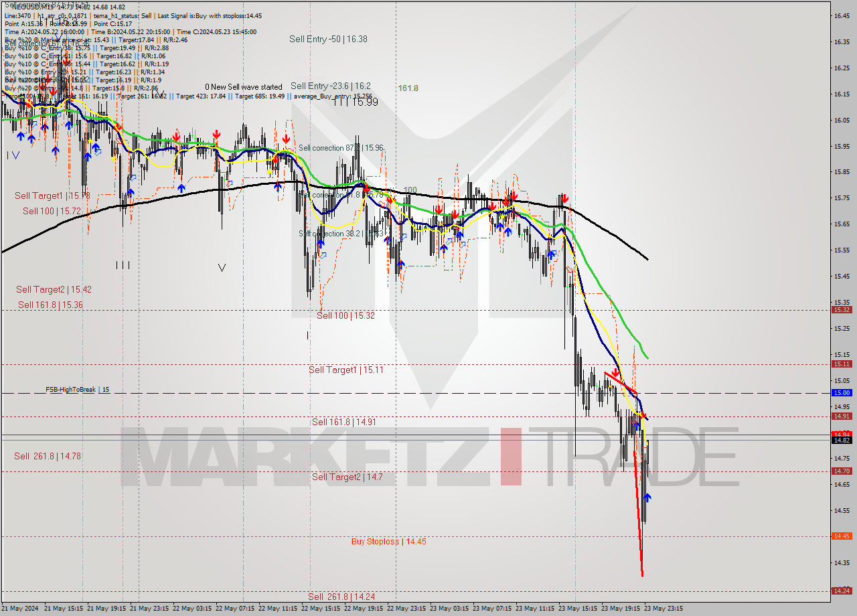Click the 'Sell Entry -23.6 | 16.2' label
The image size is (857, 616).
(331, 86)
